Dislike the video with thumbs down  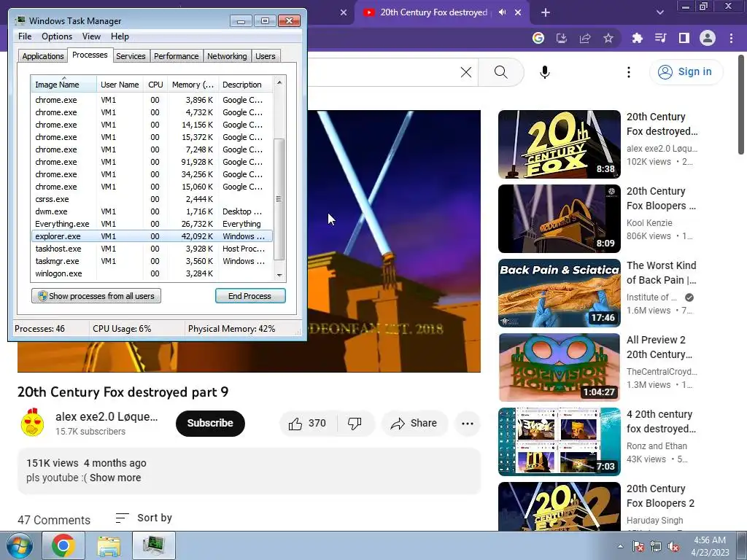coord(355,424)
